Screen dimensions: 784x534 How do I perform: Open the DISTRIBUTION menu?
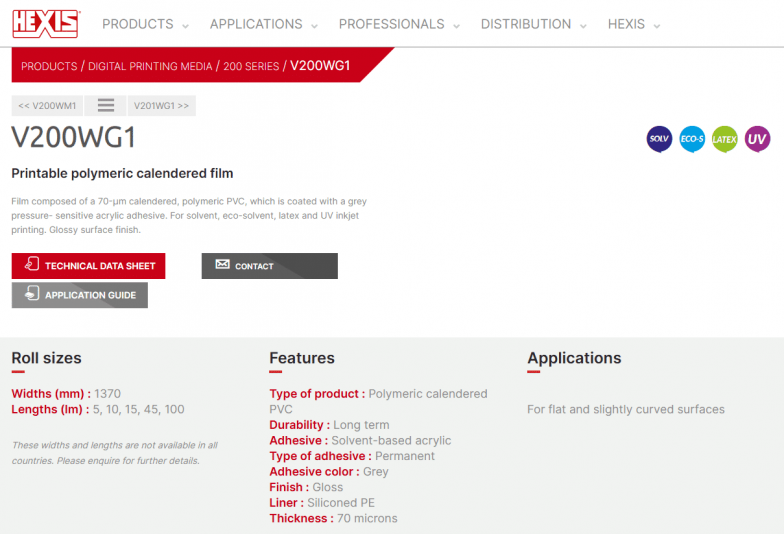point(534,24)
